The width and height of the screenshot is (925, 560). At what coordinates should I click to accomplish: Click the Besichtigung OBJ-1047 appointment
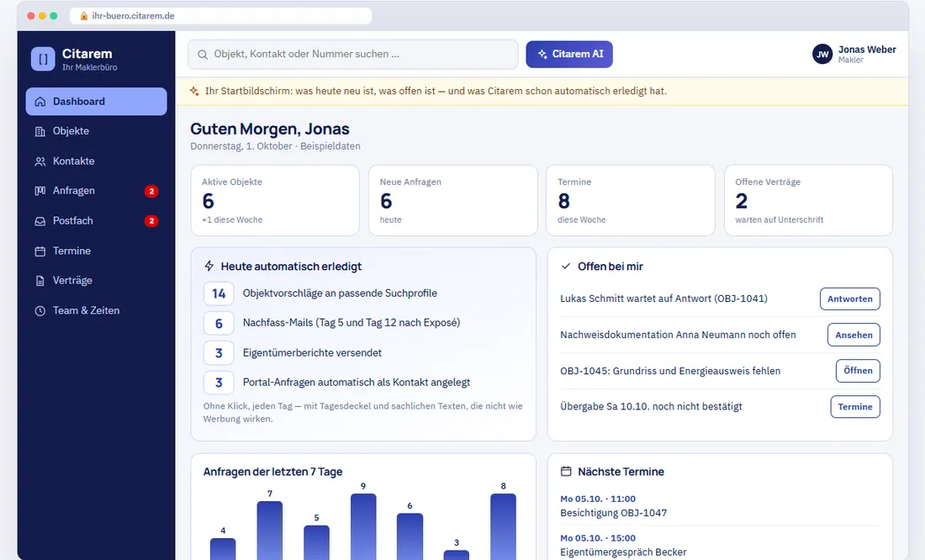click(x=720, y=506)
